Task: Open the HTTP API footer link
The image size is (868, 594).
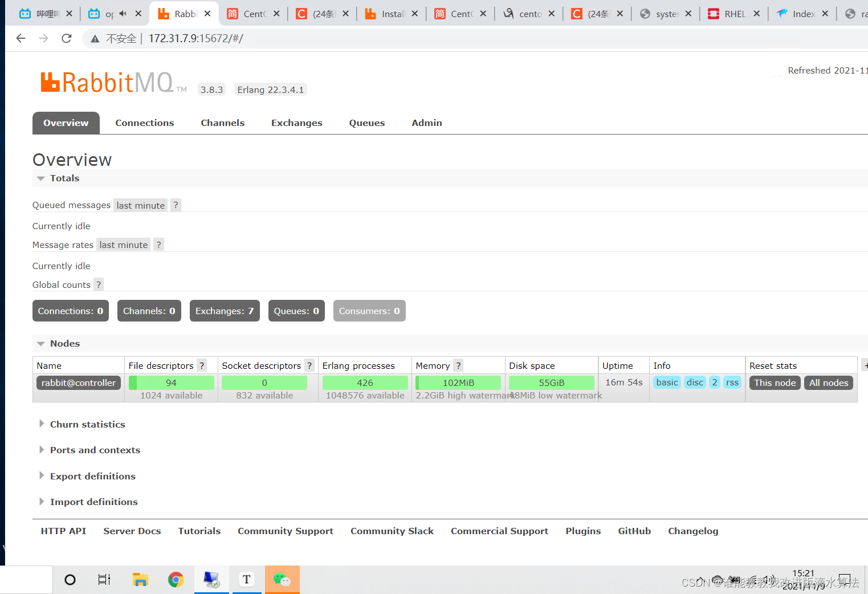Action: pyautogui.click(x=64, y=531)
